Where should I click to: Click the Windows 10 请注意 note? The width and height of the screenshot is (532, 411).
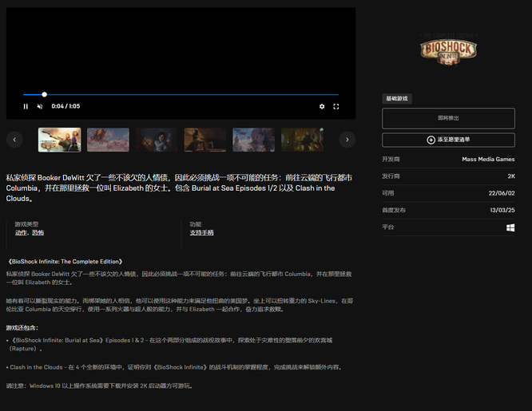(99, 386)
